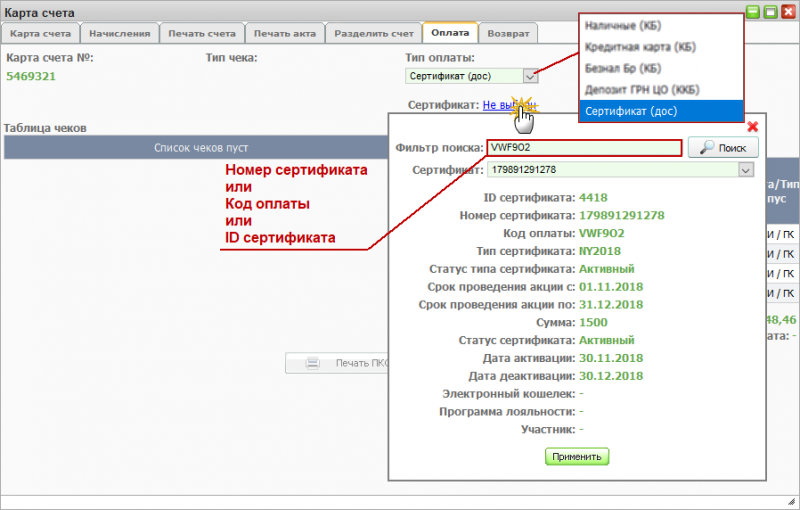This screenshot has height=510, width=800.
Task: Go to the Печать акта tab
Action: pos(285,34)
